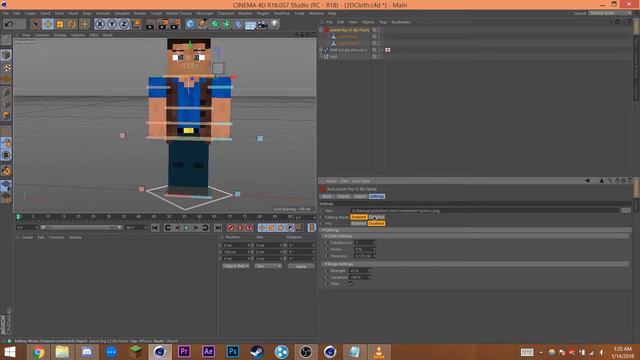The width and height of the screenshot is (640, 360).
Task: Open the Object Manager Objects menu
Action: pyautogui.click(x=368, y=22)
